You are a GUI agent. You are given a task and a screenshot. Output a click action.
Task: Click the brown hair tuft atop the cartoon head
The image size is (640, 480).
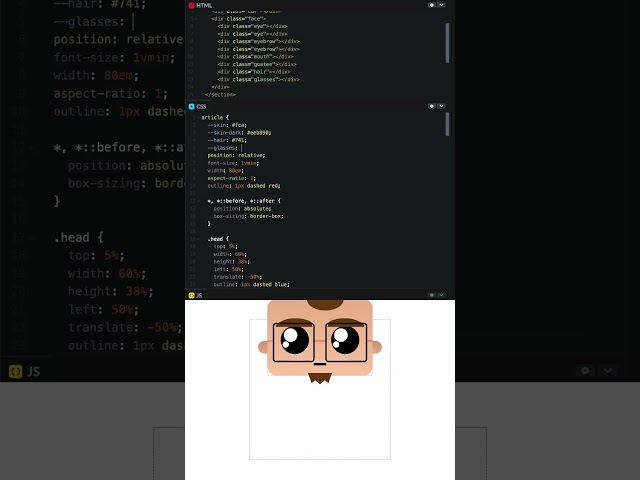click(x=325, y=304)
